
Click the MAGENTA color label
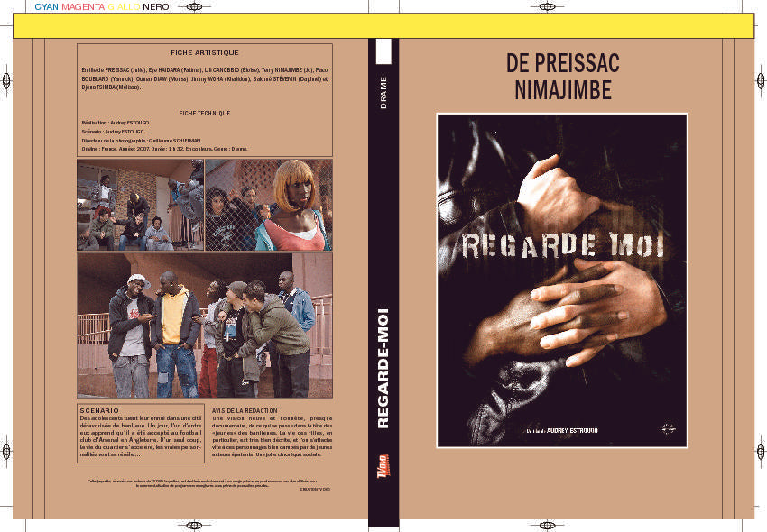tap(83, 7)
